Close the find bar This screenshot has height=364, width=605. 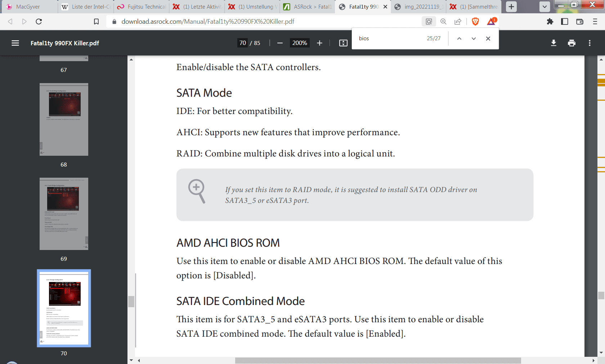pos(488,38)
